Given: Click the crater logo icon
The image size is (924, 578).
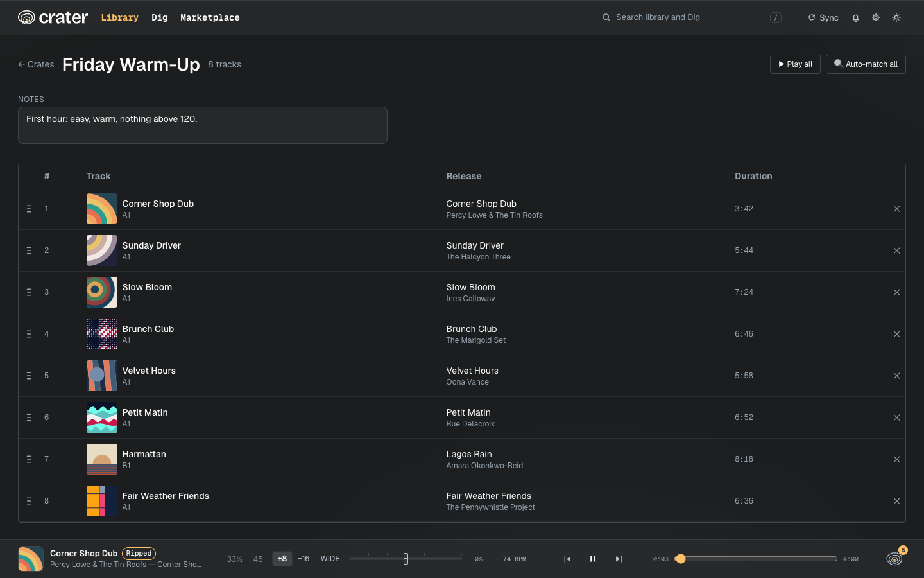Looking at the screenshot, I should pos(26,17).
